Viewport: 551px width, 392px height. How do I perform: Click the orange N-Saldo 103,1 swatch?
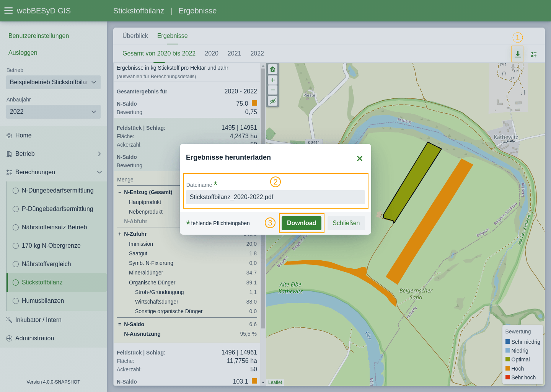(x=254, y=381)
